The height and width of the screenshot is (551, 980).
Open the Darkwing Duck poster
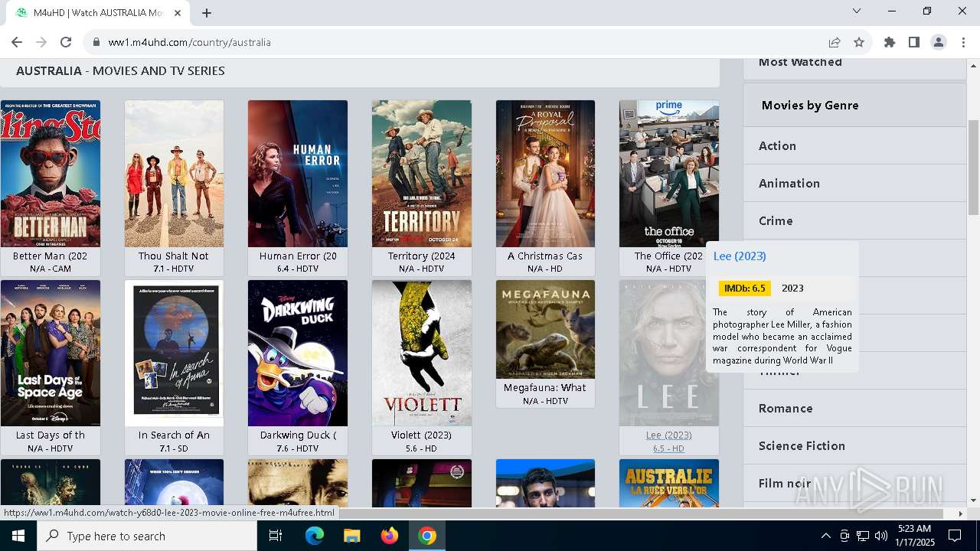pyautogui.click(x=298, y=353)
